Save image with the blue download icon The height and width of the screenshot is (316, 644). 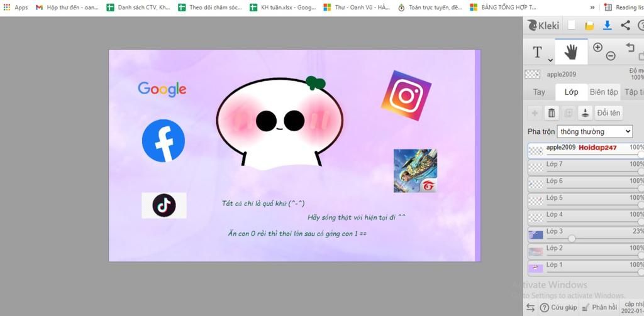click(x=607, y=26)
